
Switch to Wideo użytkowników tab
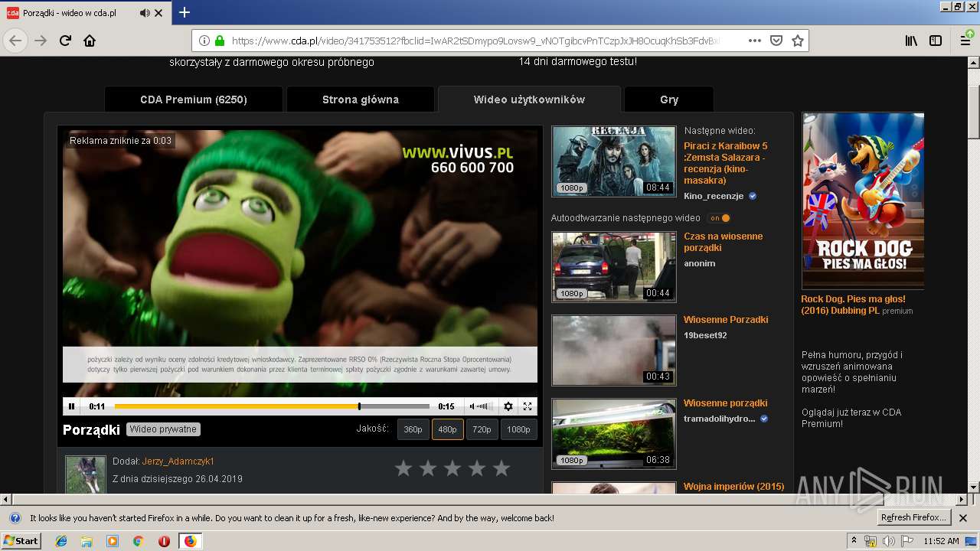click(x=529, y=99)
